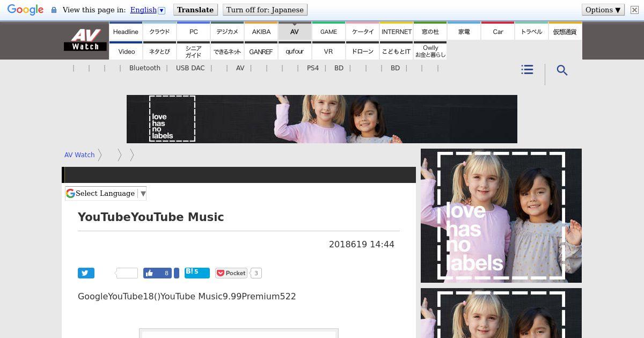The width and height of the screenshot is (644, 338).
Task: Open the ケータイ tab
Action: pos(363,32)
